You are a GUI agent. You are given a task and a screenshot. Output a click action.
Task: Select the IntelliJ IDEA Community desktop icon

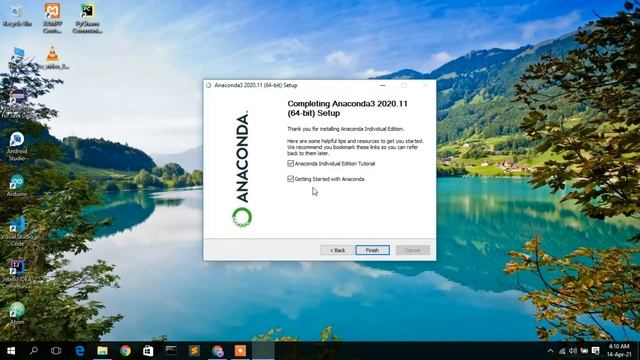(x=17, y=274)
